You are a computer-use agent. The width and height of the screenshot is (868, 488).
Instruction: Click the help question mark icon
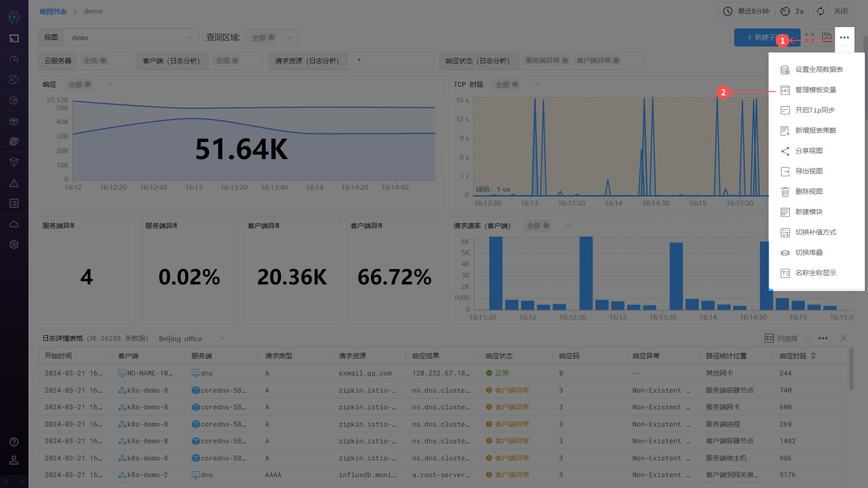click(14, 442)
